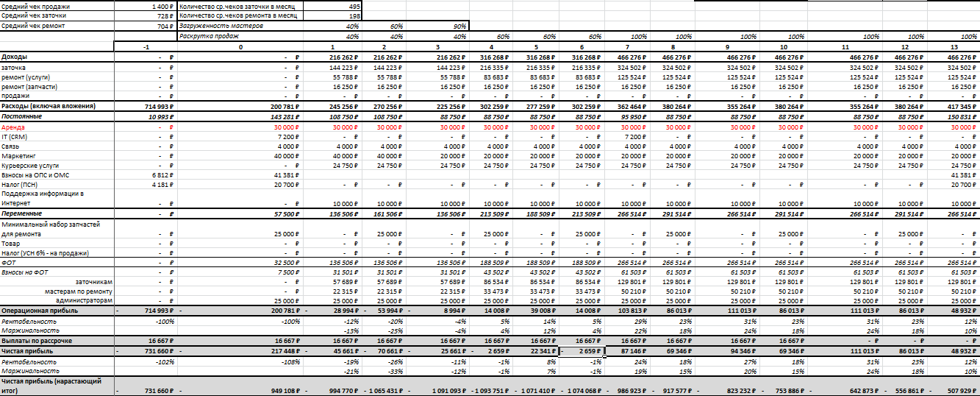Click the 217 448 ₽ net profit cell
980x396 pixels.
point(240,351)
